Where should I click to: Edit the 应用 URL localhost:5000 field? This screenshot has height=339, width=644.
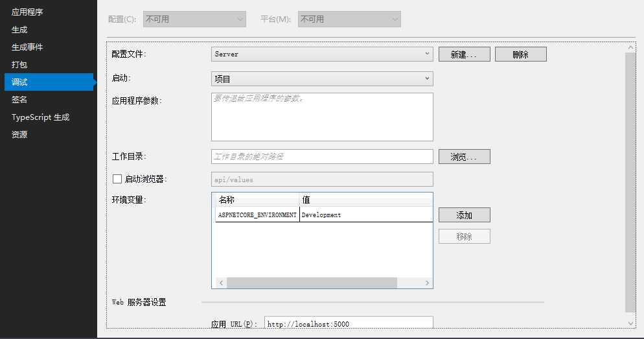pos(349,323)
